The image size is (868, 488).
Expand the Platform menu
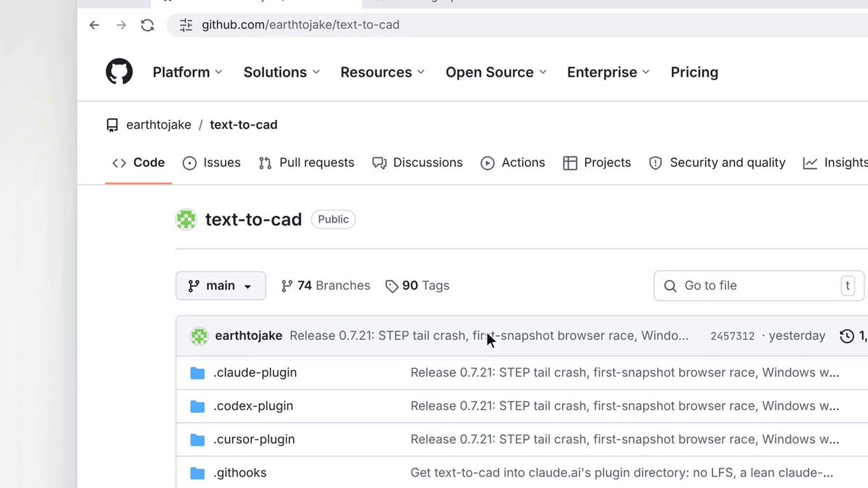click(187, 72)
